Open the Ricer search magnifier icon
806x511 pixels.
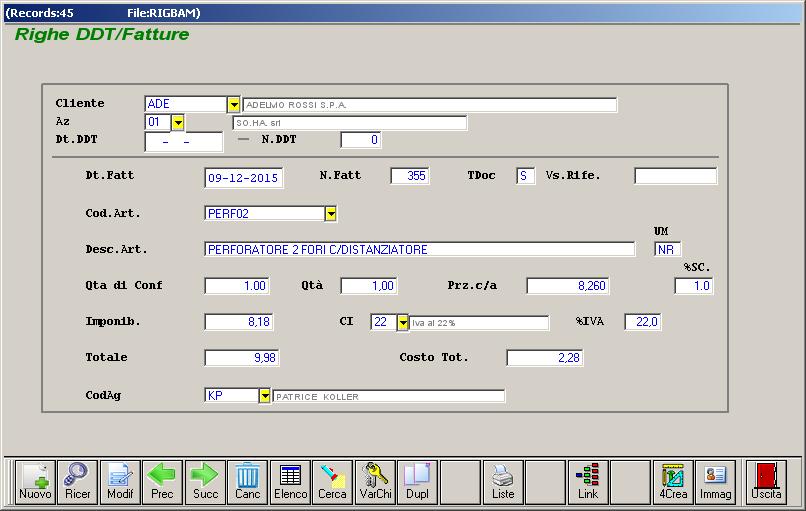point(78,482)
